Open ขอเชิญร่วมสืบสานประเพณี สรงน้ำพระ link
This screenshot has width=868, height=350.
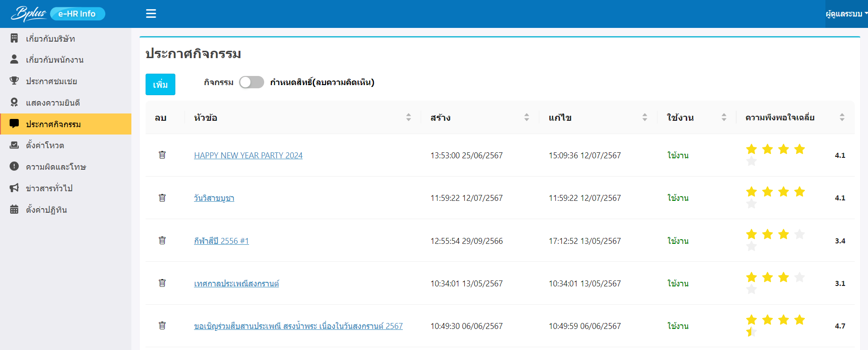298,326
